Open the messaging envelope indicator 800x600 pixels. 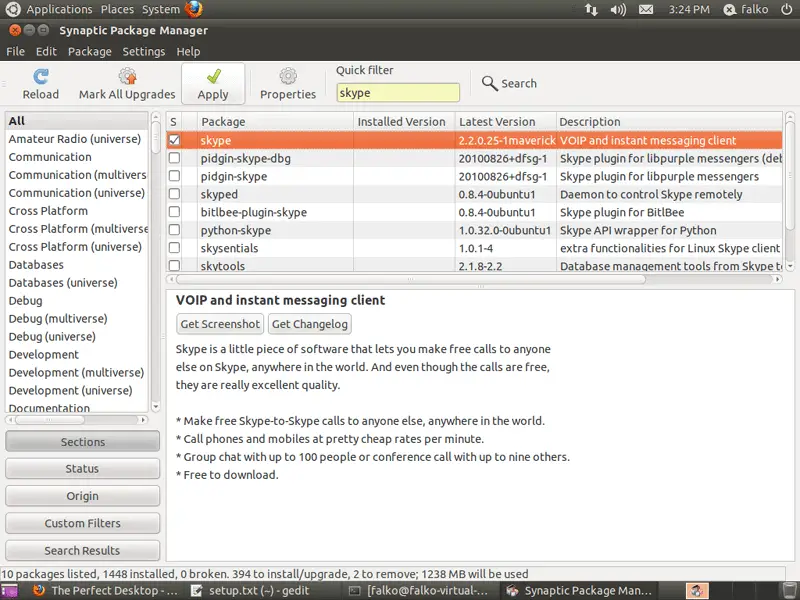tap(646, 10)
